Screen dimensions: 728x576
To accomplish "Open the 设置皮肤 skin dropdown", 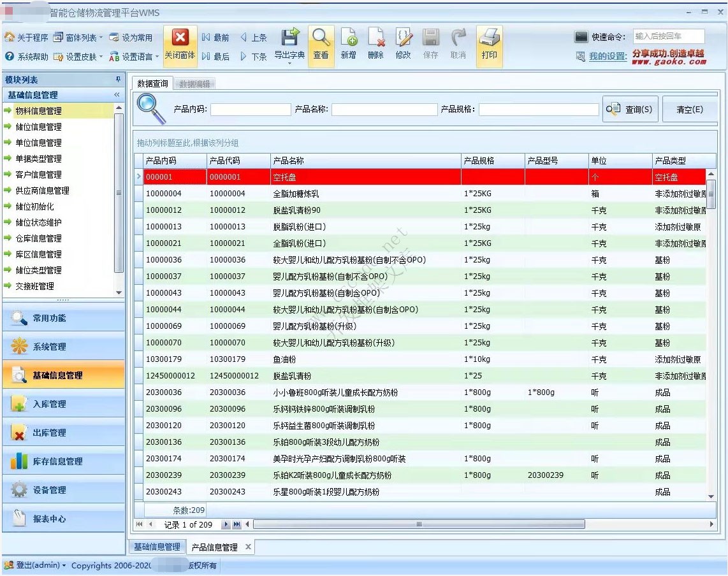I will coord(78,57).
